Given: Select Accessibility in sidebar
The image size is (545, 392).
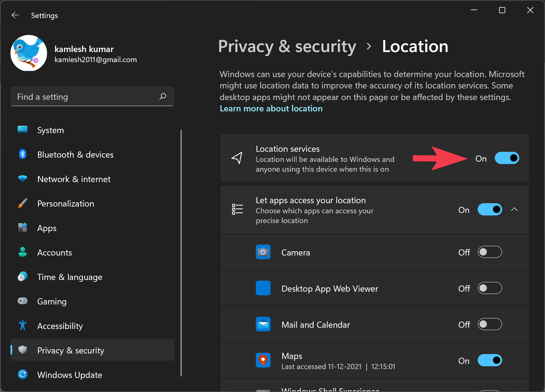Looking at the screenshot, I should coord(92,326).
